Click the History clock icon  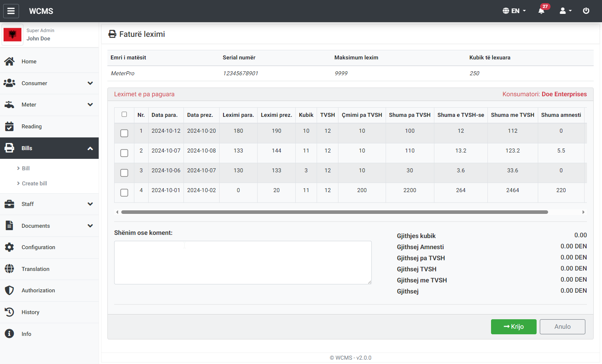click(x=10, y=312)
